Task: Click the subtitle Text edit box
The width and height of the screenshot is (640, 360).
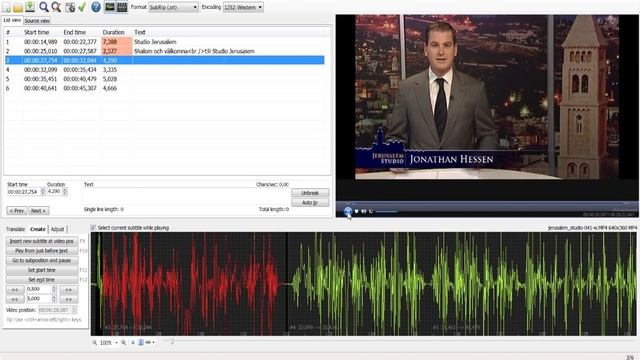Action: click(x=185, y=197)
